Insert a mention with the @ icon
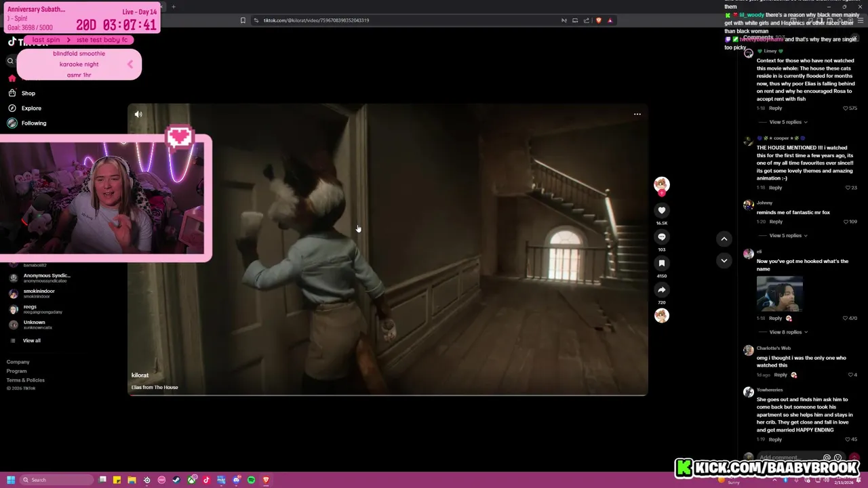Screen dimensions: 868x488 pyautogui.click(x=827, y=458)
